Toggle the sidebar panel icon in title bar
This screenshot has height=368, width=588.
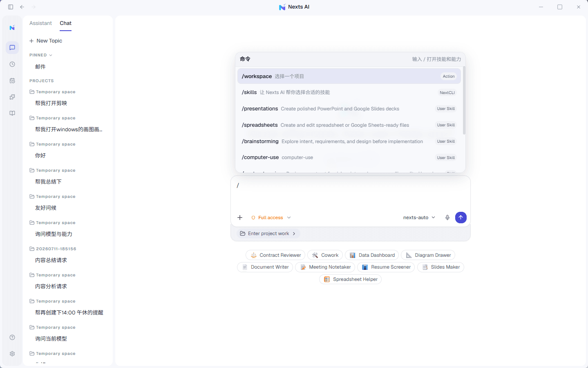click(11, 7)
